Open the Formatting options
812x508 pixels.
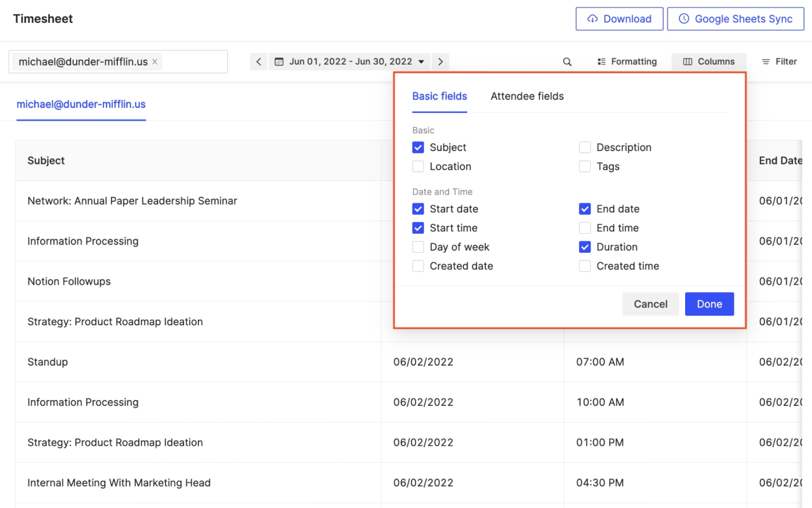tap(627, 62)
